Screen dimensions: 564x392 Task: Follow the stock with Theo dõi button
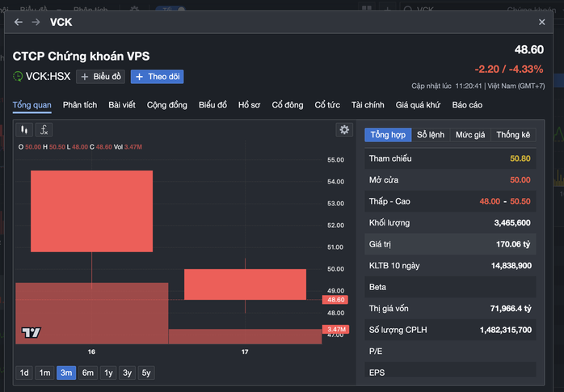click(x=158, y=77)
